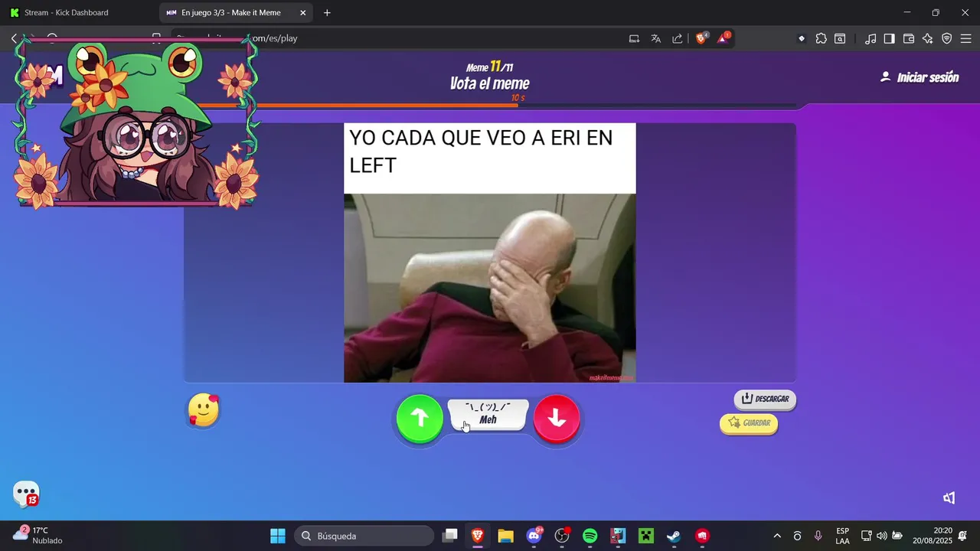Switch to the Stream - Kick Dashboard tab

(x=66, y=13)
